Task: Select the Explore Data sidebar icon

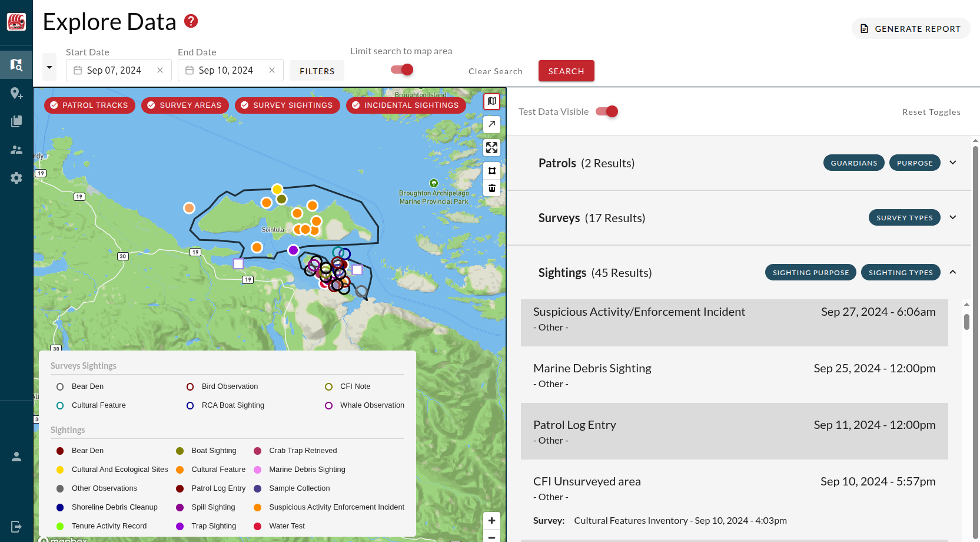Action: coord(16,64)
